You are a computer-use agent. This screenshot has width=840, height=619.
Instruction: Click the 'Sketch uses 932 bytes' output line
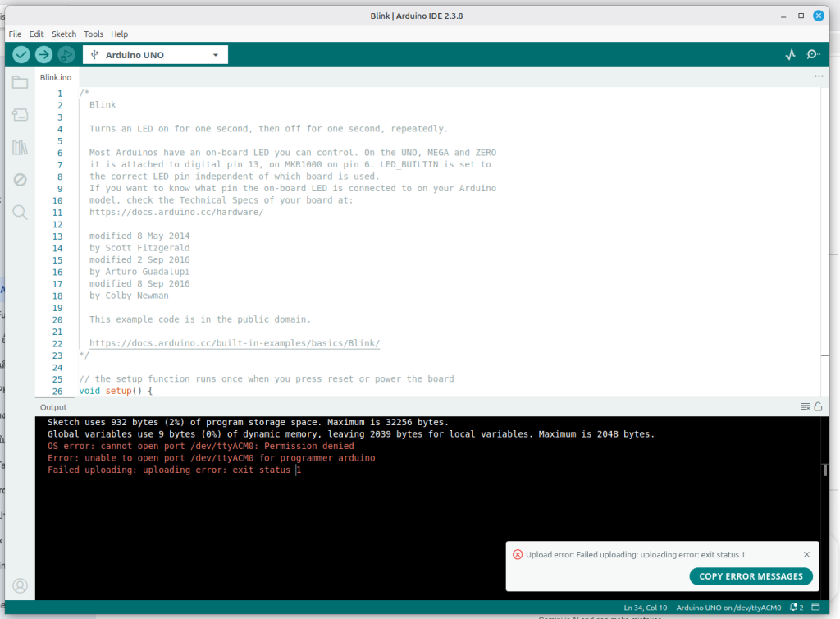(248, 422)
